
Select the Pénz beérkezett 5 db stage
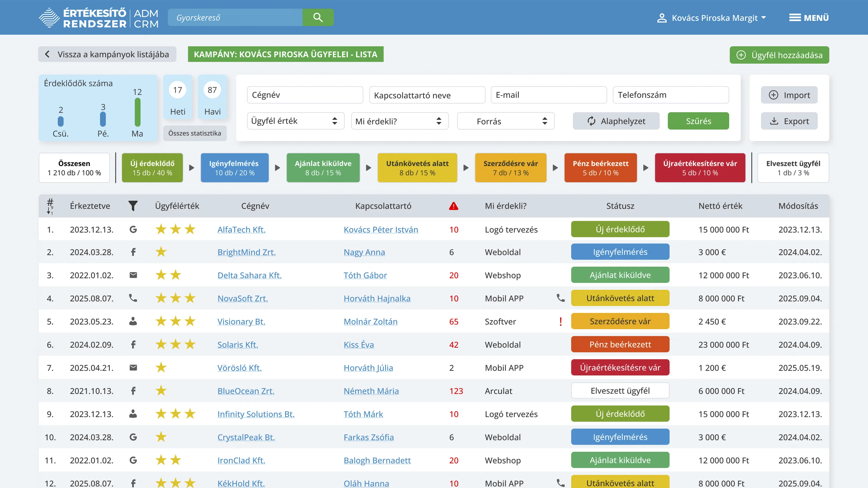(600, 168)
